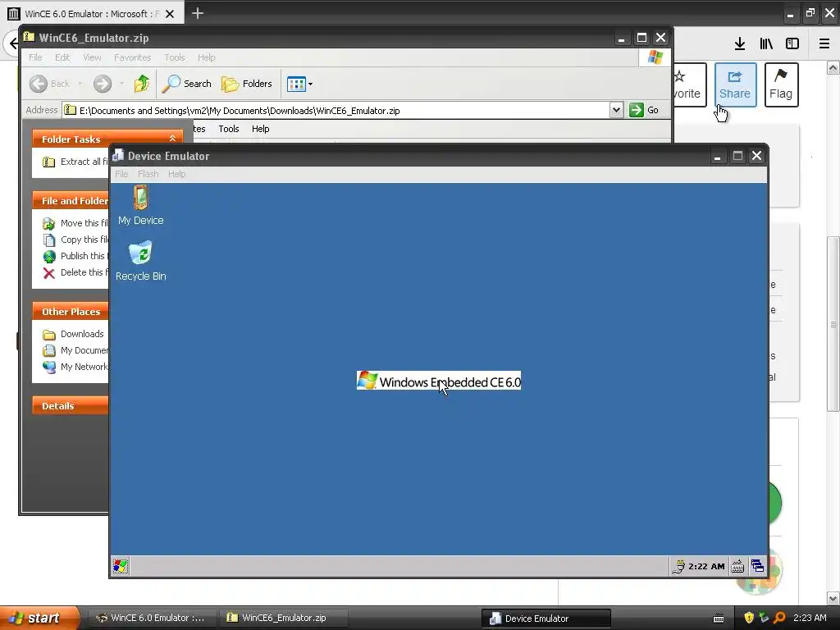Expand Back history dropdown arrow

coord(80,84)
